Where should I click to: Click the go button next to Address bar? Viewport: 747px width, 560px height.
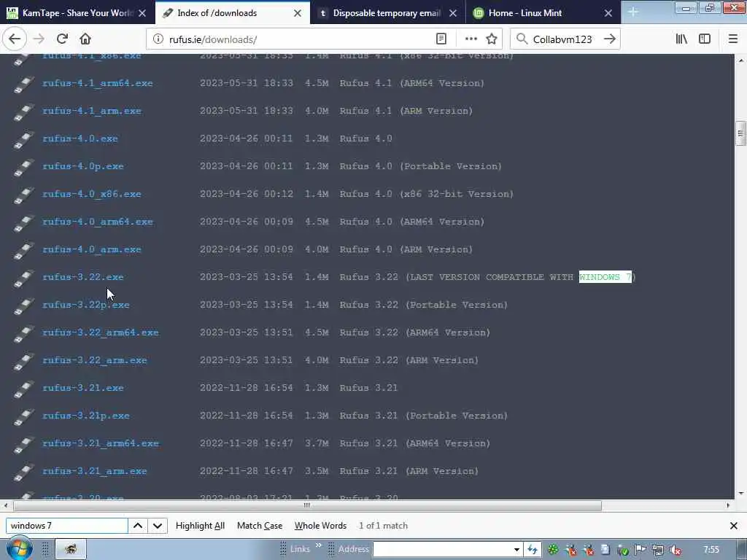(532, 550)
